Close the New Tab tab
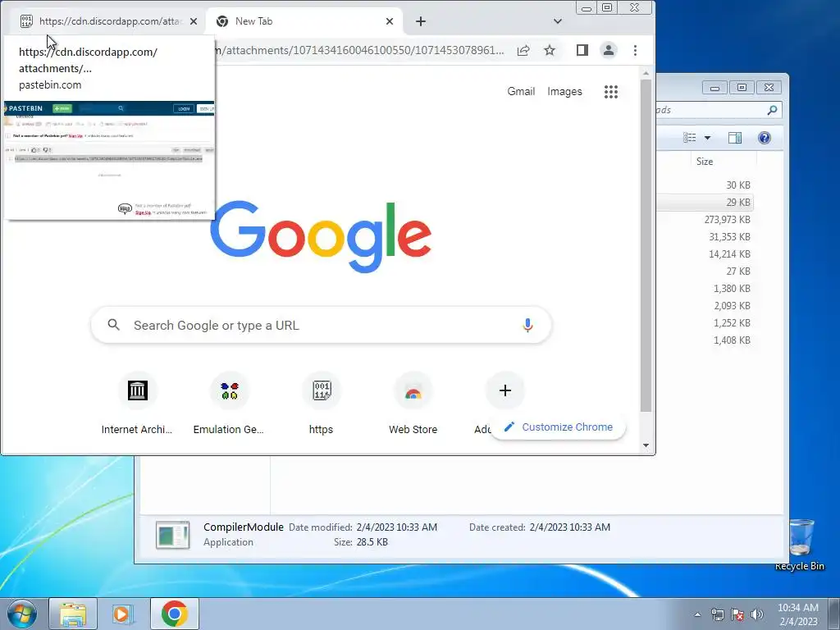This screenshot has width=840, height=630. click(x=390, y=21)
